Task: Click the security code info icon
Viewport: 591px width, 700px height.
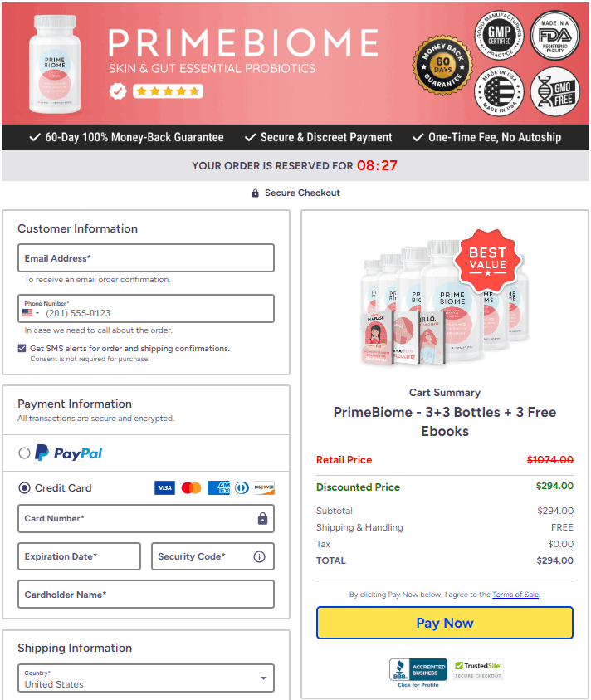Action: pos(259,556)
